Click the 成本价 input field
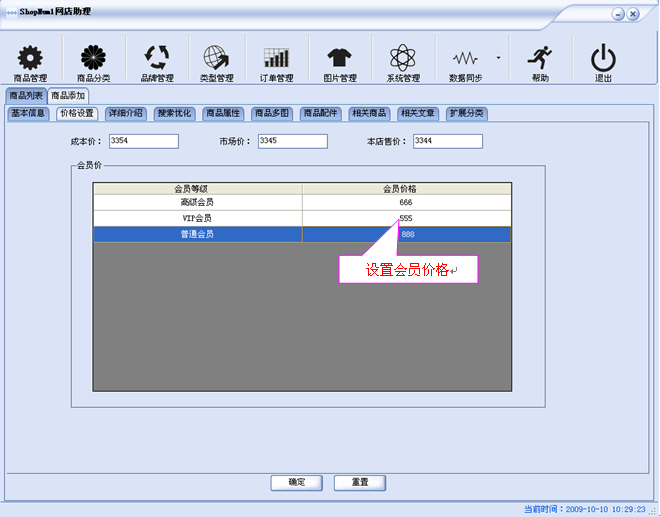This screenshot has height=517, width=660. pos(143,141)
